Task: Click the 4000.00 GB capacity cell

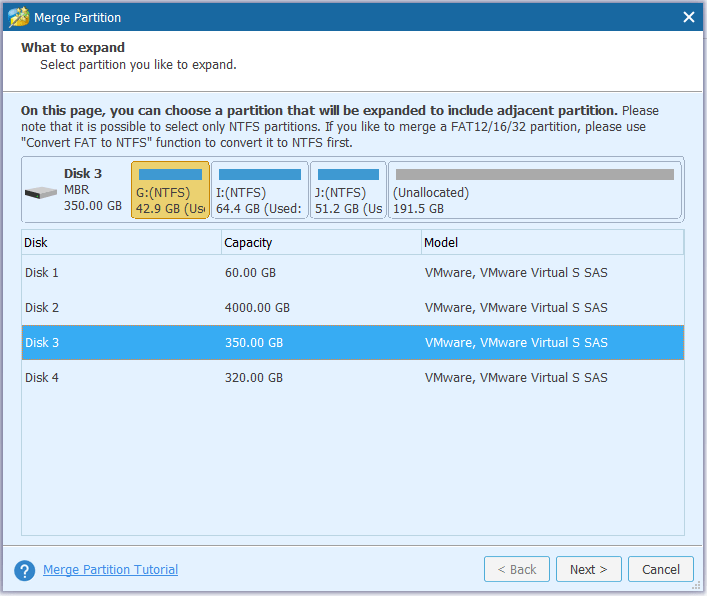Action: tap(257, 307)
